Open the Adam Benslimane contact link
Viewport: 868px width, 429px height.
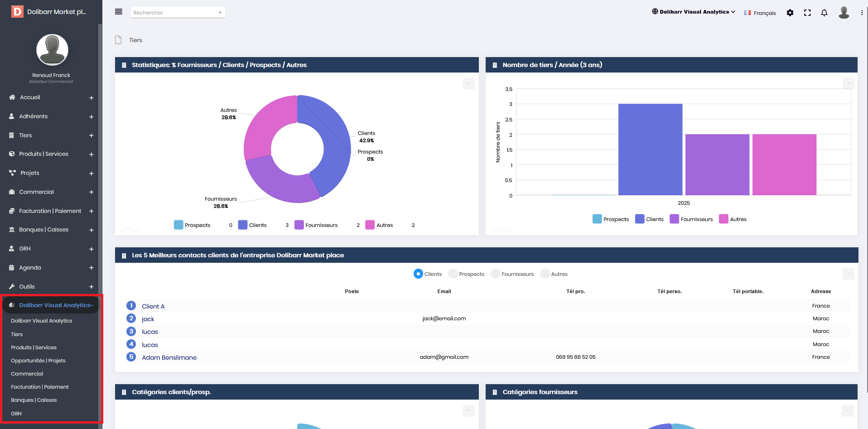169,357
